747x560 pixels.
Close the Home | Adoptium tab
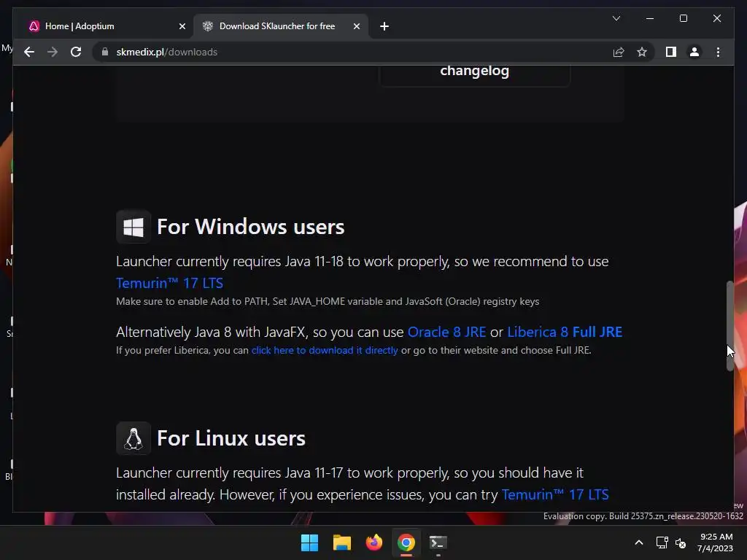click(182, 26)
